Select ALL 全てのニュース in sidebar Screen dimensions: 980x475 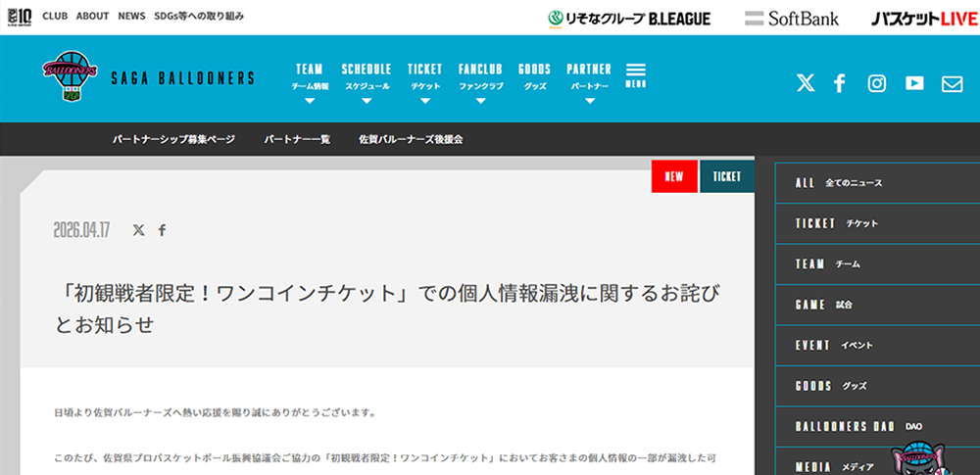pyautogui.click(x=839, y=183)
